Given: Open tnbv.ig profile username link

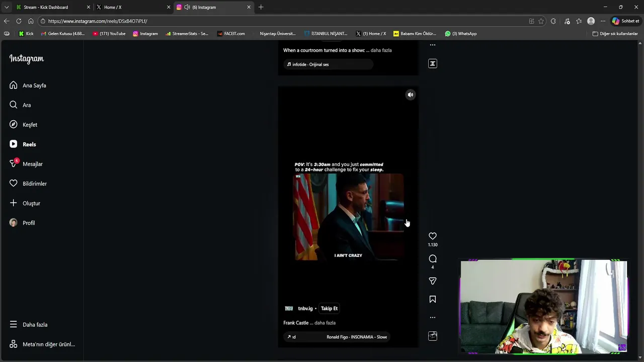Looking at the screenshot, I should [x=305, y=308].
